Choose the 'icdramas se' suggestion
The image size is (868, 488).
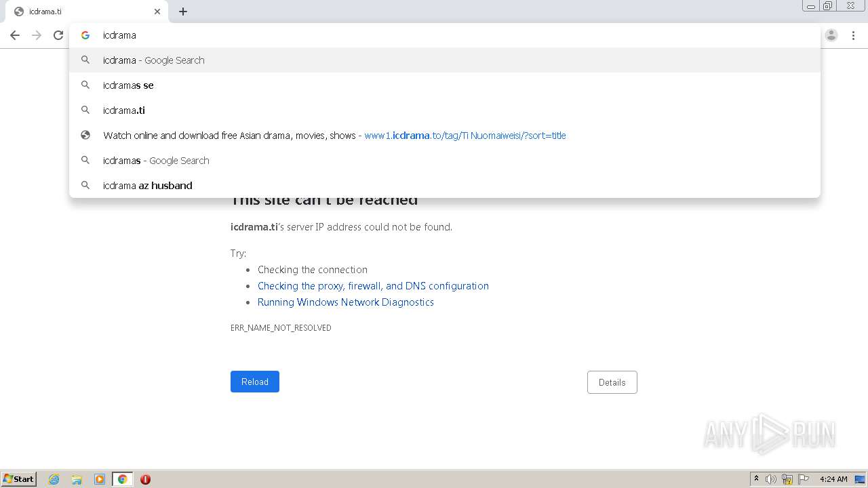(x=444, y=85)
